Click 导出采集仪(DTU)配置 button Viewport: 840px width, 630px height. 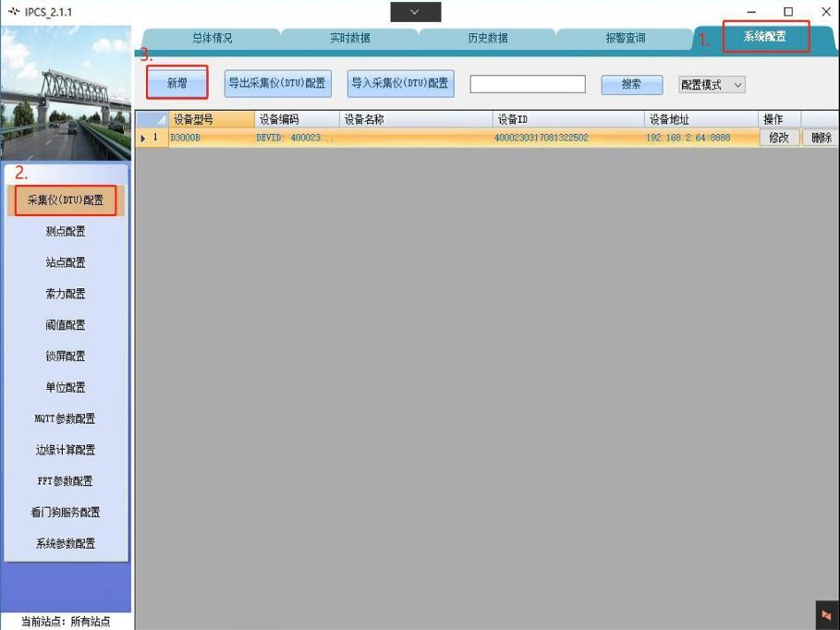[277, 83]
